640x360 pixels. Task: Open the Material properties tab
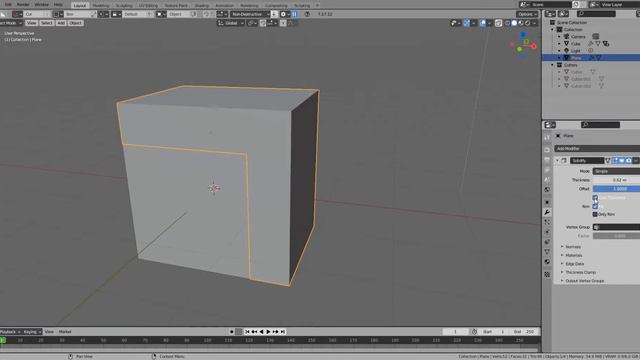tap(547, 262)
